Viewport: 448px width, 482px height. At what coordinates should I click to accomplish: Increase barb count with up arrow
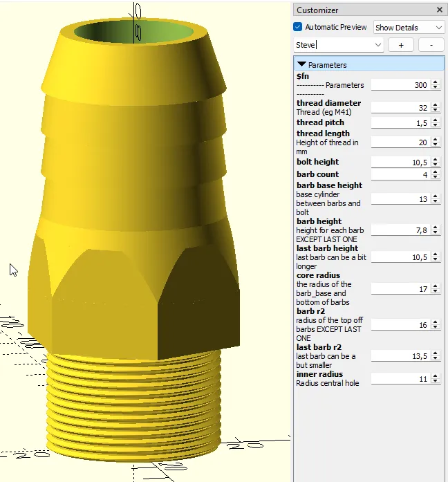click(x=435, y=172)
